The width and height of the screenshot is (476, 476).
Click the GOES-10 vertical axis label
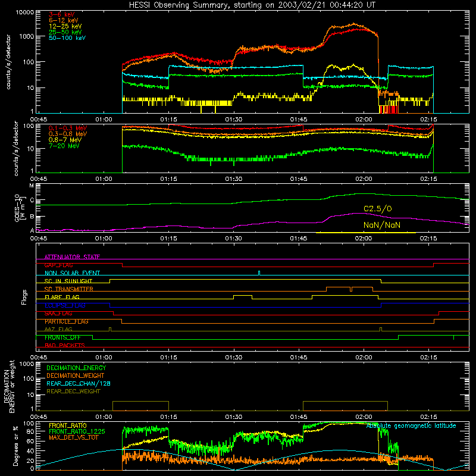(x=20, y=208)
